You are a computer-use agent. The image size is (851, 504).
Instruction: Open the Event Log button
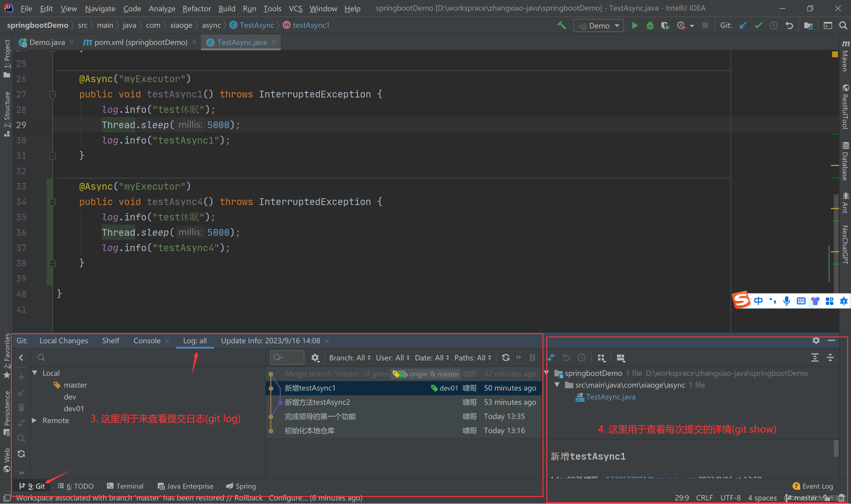point(813,486)
